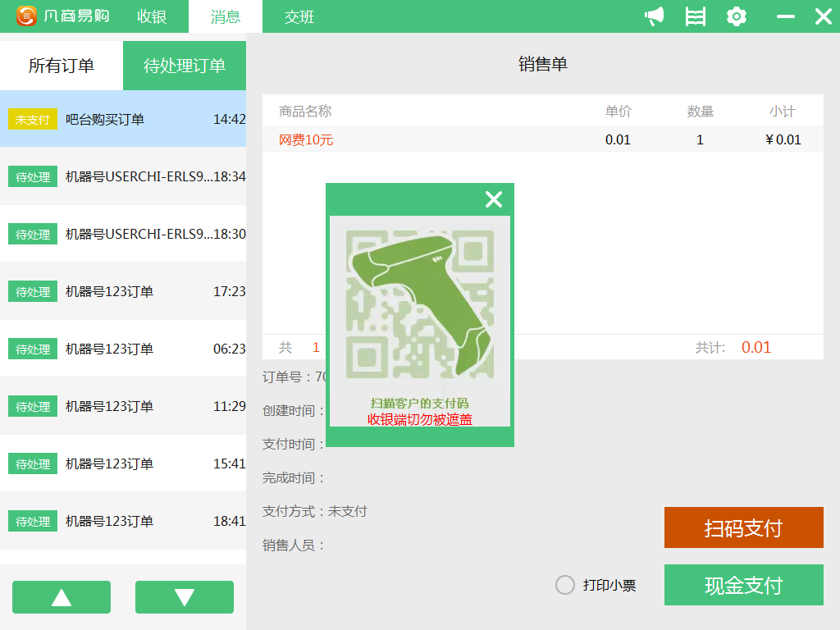Select the USERCHI-ERLS9 order at 18:34
This screenshot has width=840, height=630.
pos(123,176)
